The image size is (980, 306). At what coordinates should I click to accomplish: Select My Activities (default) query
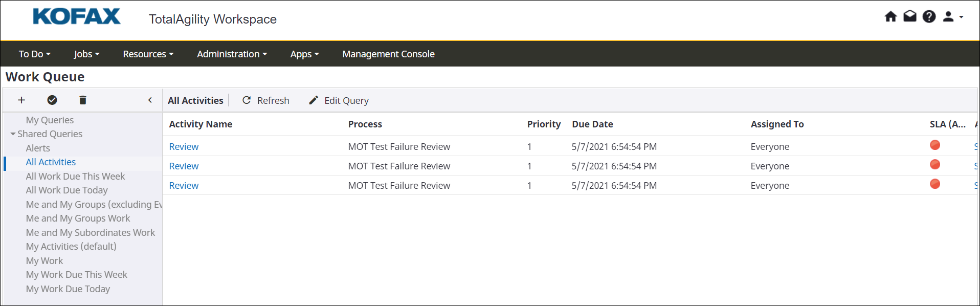(x=71, y=246)
